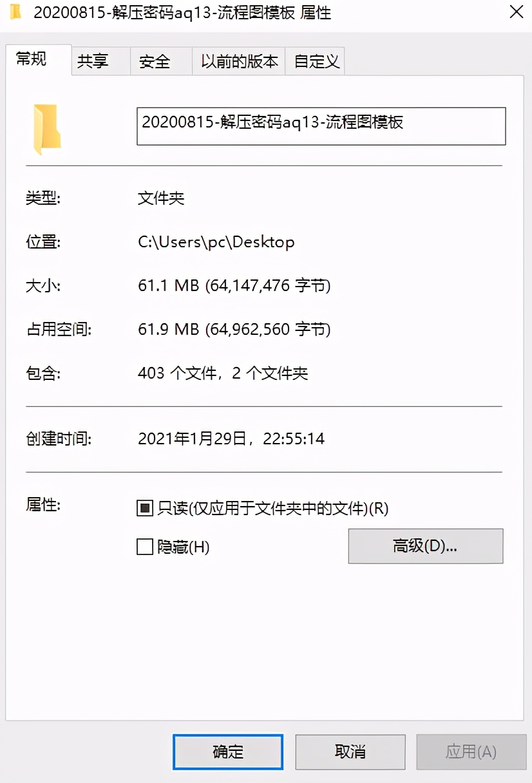Click the type value 文件夹
The image size is (532, 783).
coord(161,198)
